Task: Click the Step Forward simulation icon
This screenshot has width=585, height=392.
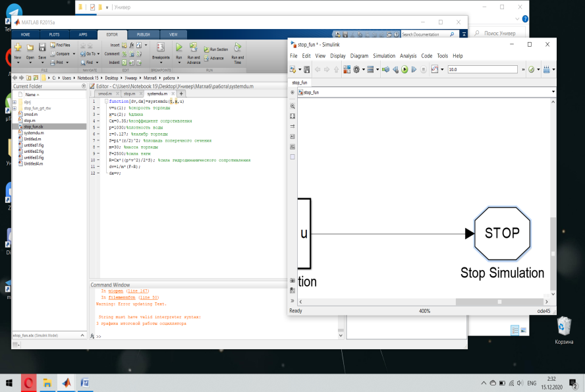Action: coord(413,69)
